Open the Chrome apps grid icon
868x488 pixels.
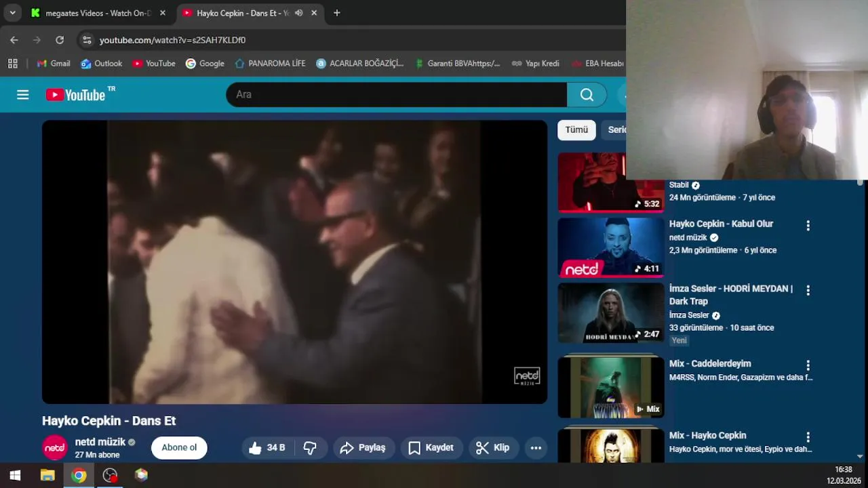12,63
